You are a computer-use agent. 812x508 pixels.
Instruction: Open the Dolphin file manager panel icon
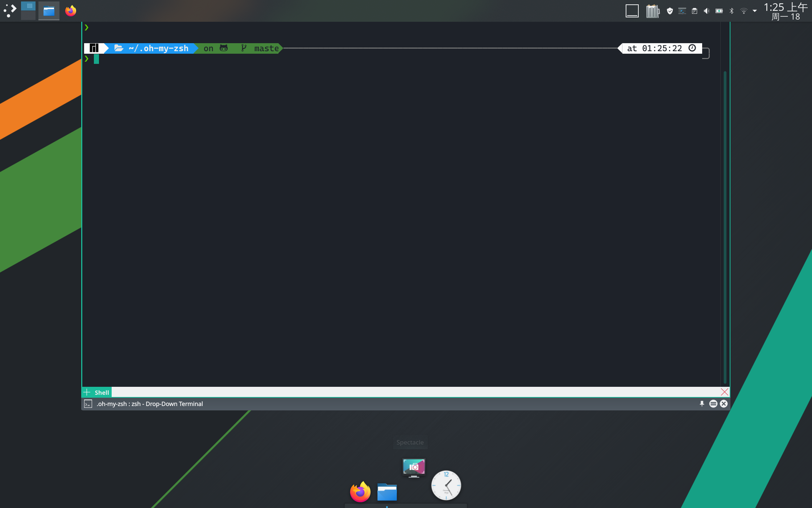coord(49,11)
